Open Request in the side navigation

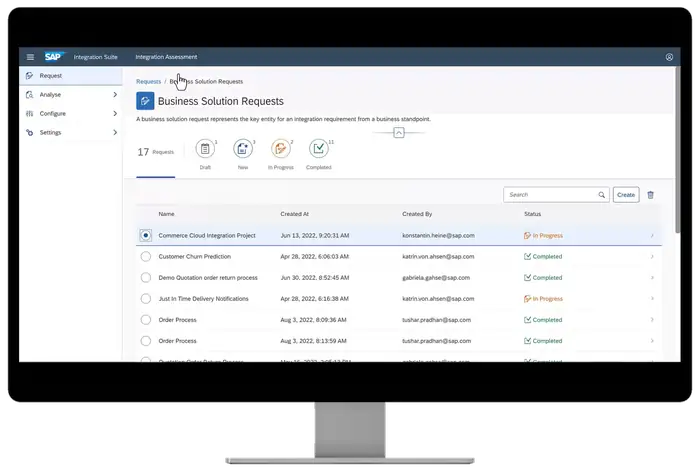[71, 76]
